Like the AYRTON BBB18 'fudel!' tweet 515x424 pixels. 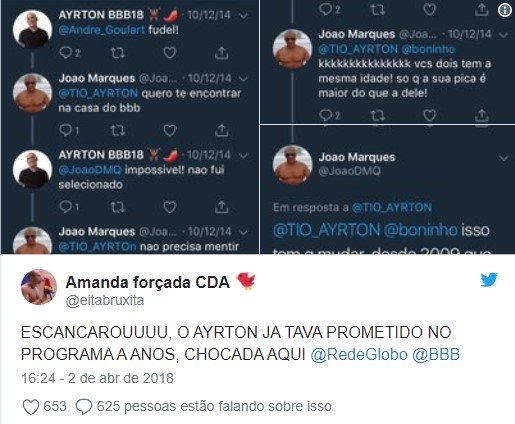click(x=170, y=53)
